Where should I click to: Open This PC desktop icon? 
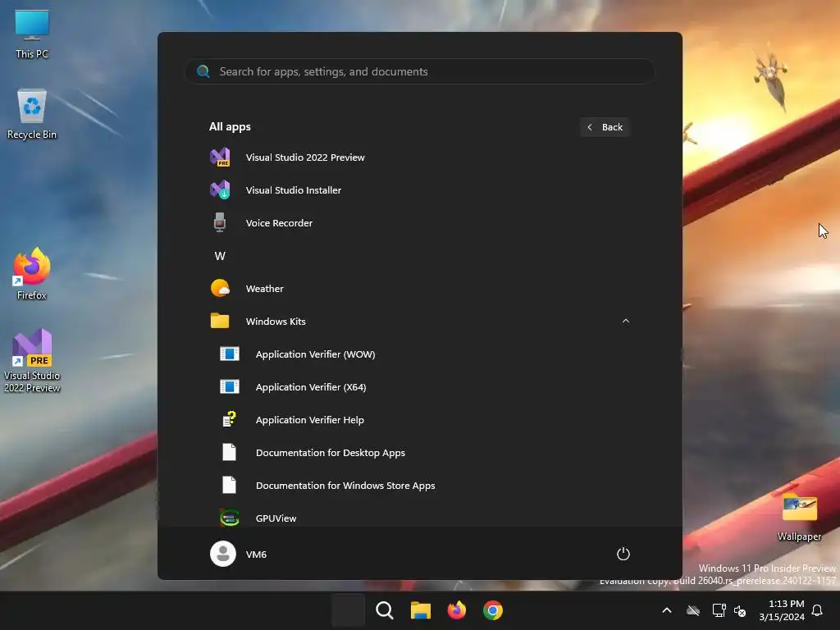pos(32,34)
